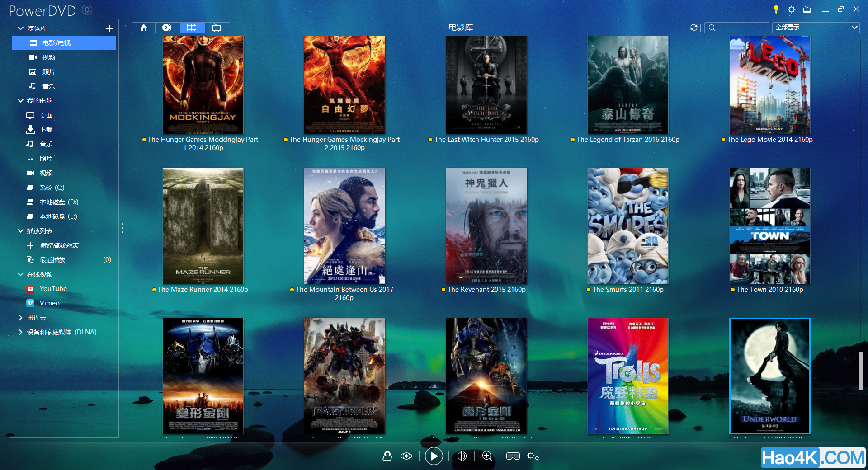Select the Trolls poster
868x470 pixels.
tap(628, 376)
